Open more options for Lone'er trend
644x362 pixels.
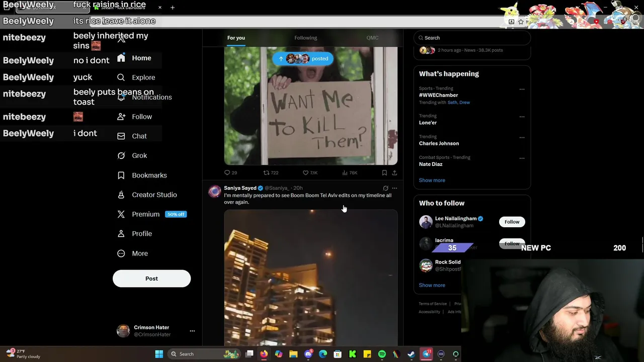click(522, 117)
